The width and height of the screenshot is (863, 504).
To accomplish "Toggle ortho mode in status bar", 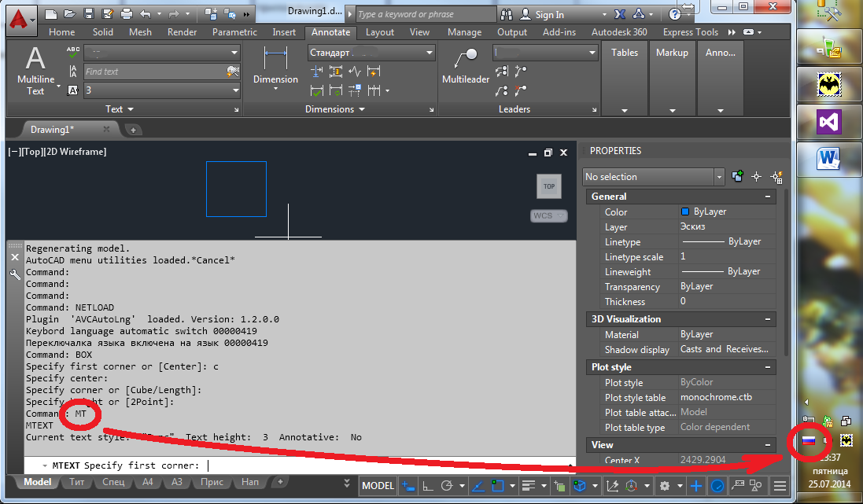I will point(427,486).
